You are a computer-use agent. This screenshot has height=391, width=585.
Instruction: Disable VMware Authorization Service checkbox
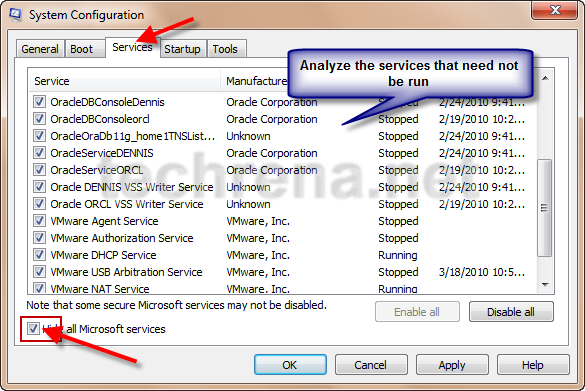point(40,238)
